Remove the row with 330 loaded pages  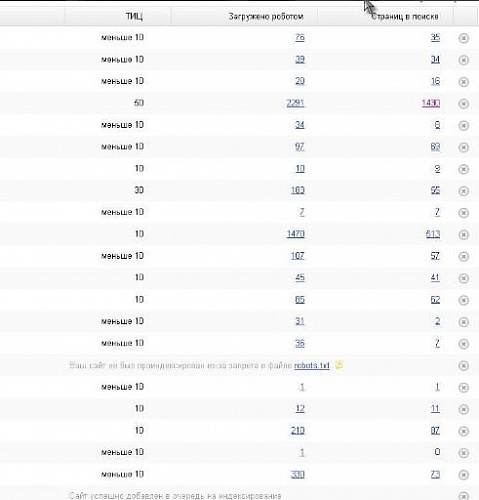(463, 475)
